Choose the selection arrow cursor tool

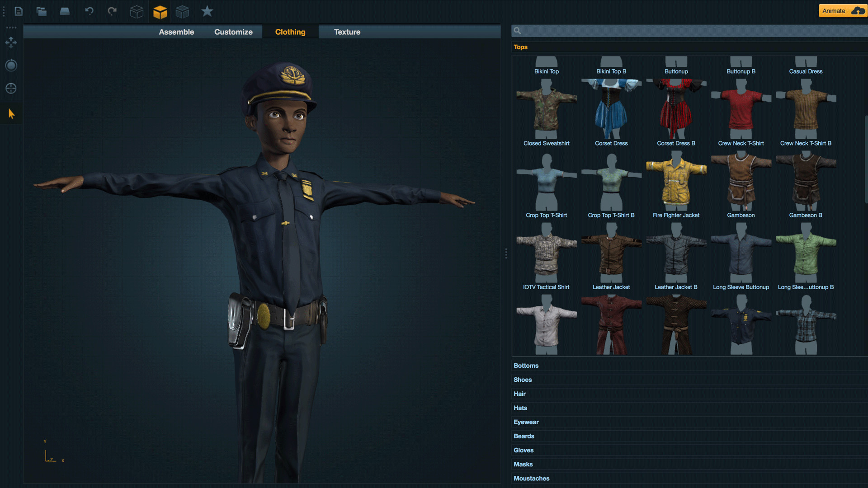pyautogui.click(x=11, y=113)
